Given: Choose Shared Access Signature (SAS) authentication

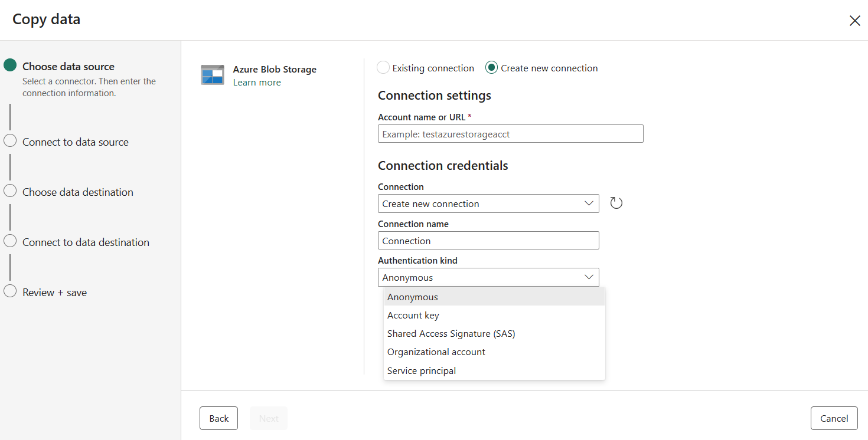Looking at the screenshot, I should tap(451, 333).
